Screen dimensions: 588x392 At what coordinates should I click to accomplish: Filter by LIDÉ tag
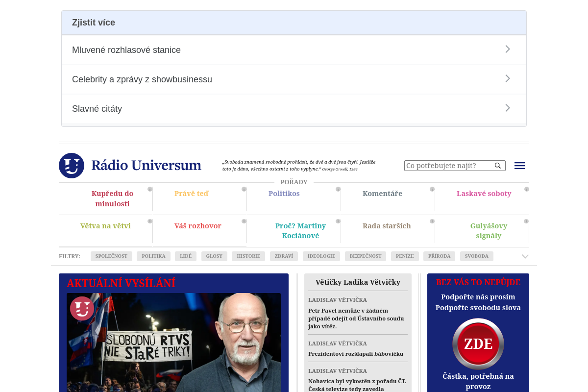pyautogui.click(x=186, y=256)
